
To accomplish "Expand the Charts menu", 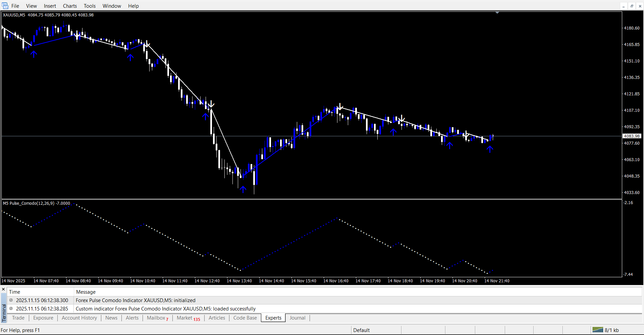I will pyautogui.click(x=70, y=6).
